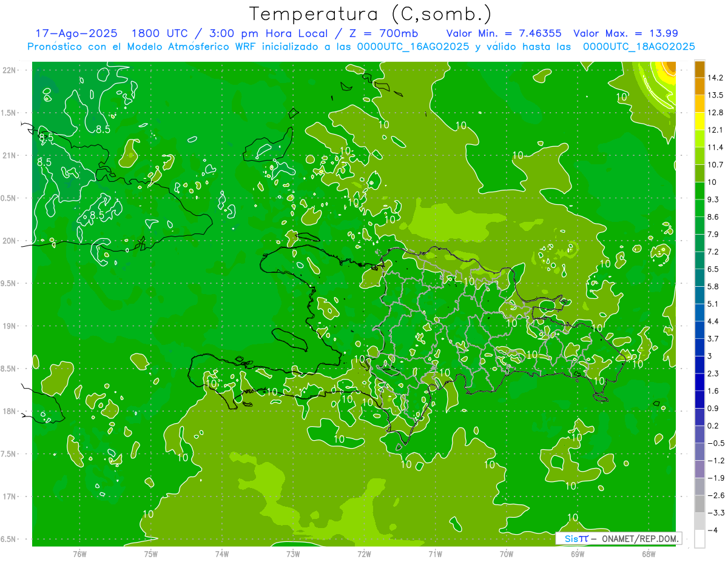Image resolution: width=728 pixels, height=562 pixels.
Task: Click the legend value "0.9"
Action: 713,408
